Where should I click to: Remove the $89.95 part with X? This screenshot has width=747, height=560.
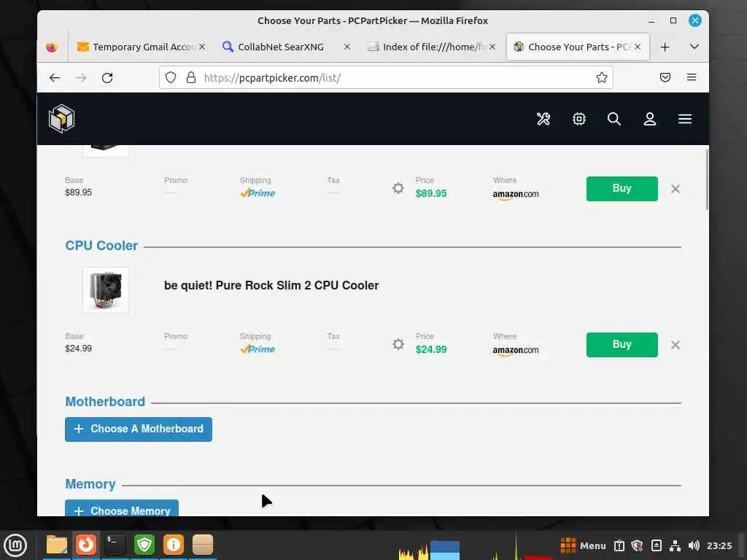pyautogui.click(x=675, y=189)
